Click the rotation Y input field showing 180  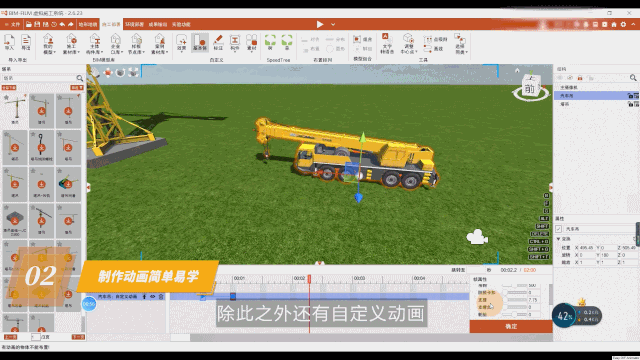tap(609, 255)
